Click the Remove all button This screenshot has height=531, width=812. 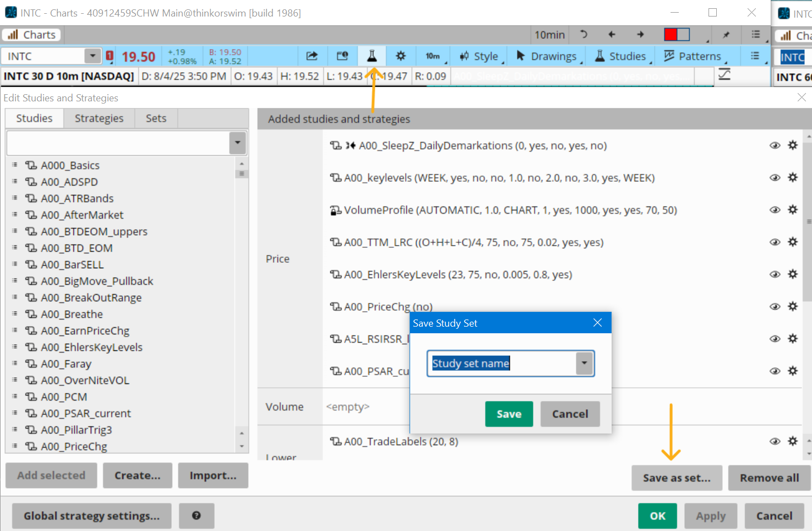(x=769, y=478)
